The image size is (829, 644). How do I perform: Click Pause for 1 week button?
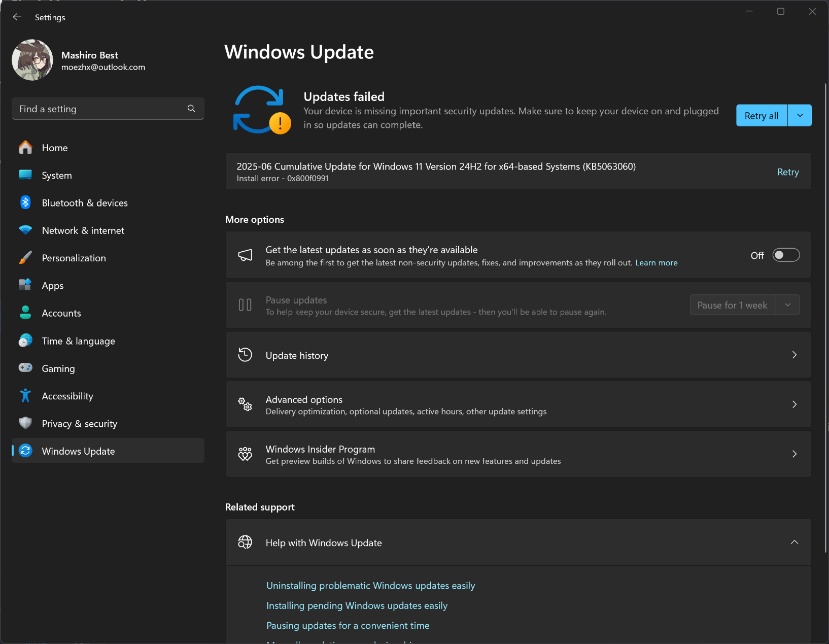pyautogui.click(x=732, y=304)
